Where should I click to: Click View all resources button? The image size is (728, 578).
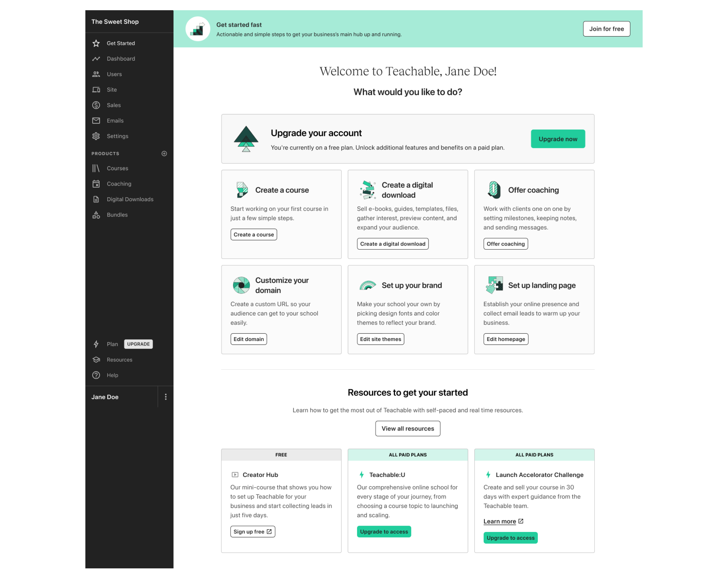point(408,428)
